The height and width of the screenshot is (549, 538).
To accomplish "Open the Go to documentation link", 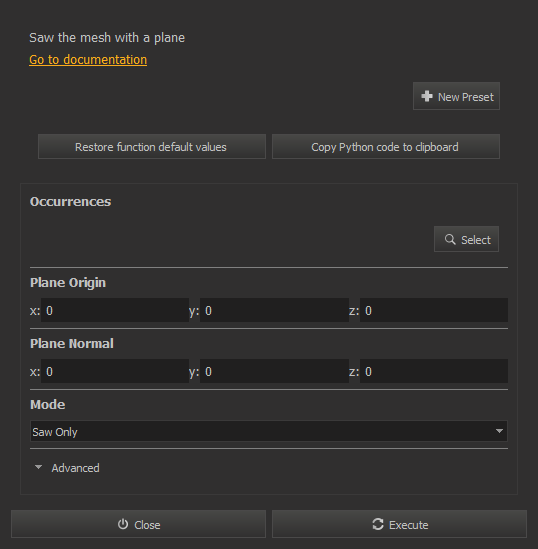I will click(88, 60).
